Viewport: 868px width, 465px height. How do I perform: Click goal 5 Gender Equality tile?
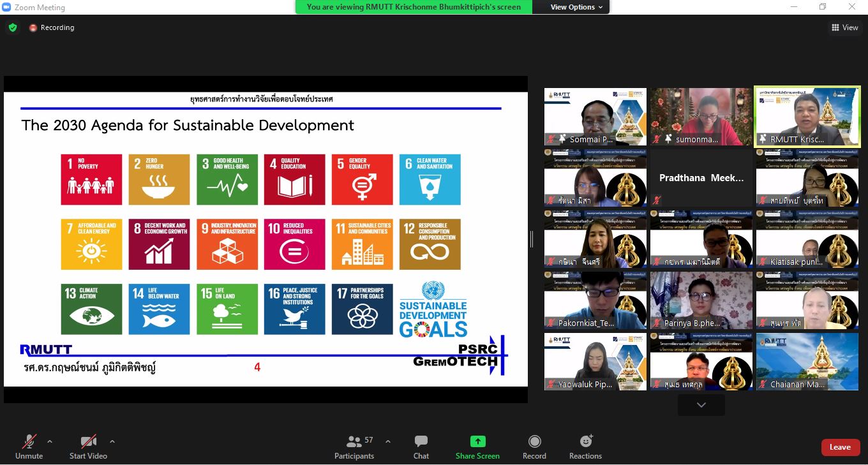click(363, 179)
